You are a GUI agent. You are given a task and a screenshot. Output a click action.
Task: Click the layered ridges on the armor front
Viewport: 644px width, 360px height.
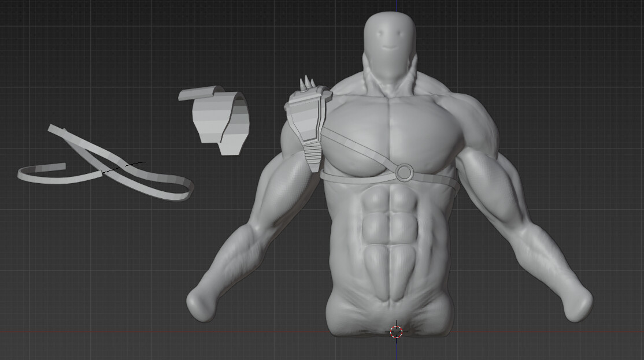point(312,153)
